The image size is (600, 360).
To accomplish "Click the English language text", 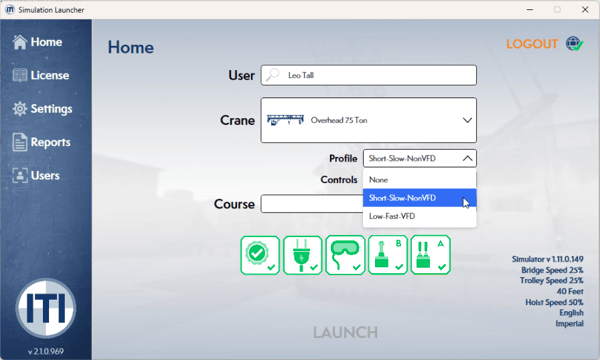I will (571, 313).
